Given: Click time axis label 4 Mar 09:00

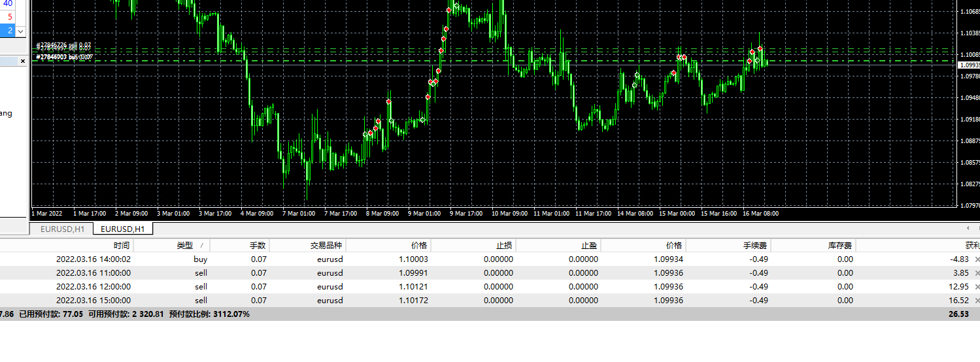Looking at the screenshot, I should tap(257, 213).
